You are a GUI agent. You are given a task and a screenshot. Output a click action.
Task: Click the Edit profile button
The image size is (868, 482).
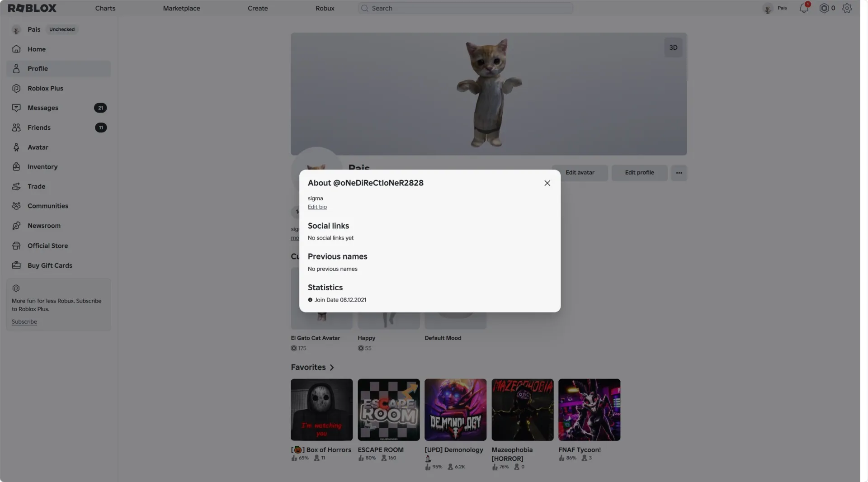coord(639,173)
